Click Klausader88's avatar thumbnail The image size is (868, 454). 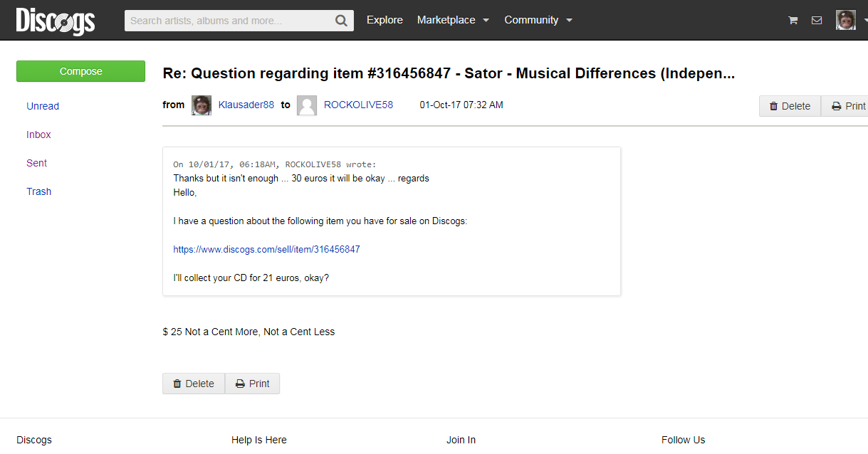tap(202, 105)
